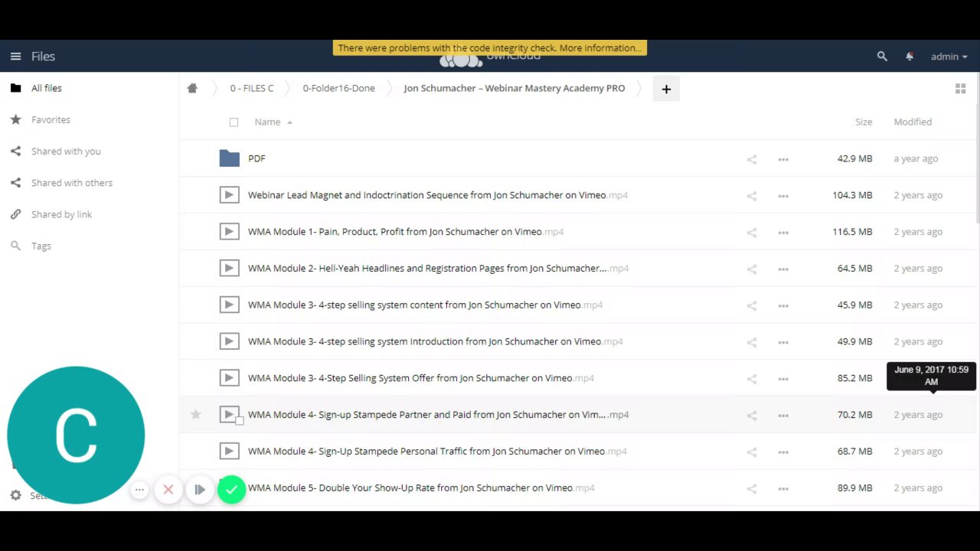
Task: More actions for Module 3 content file
Action: click(783, 305)
